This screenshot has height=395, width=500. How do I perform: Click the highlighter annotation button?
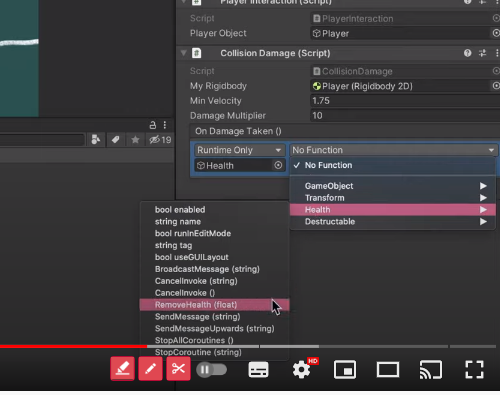pos(123,368)
